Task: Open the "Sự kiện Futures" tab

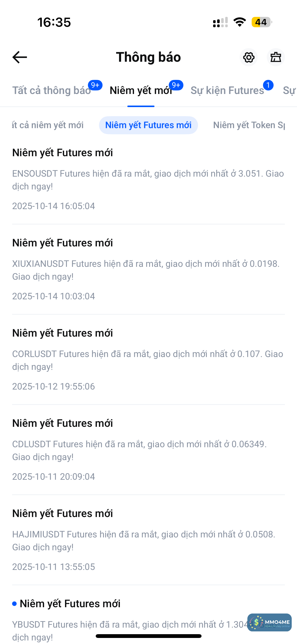Action: pos(227,90)
